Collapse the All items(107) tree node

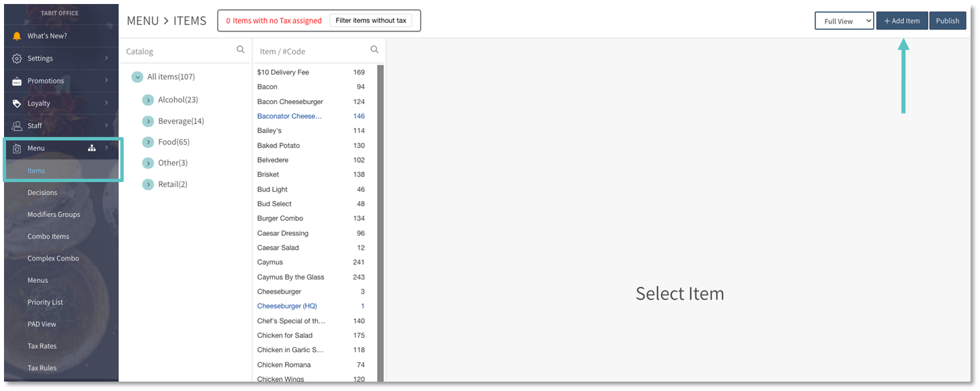[137, 77]
